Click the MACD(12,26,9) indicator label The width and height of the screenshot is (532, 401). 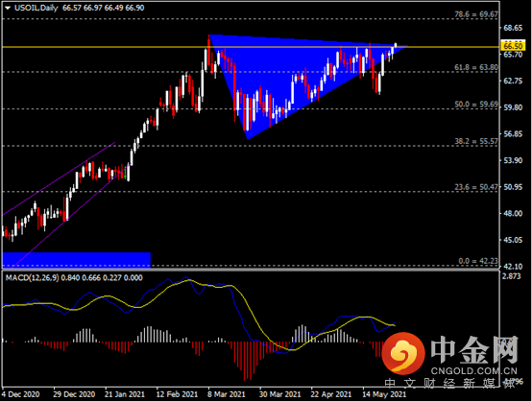pos(33,278)
